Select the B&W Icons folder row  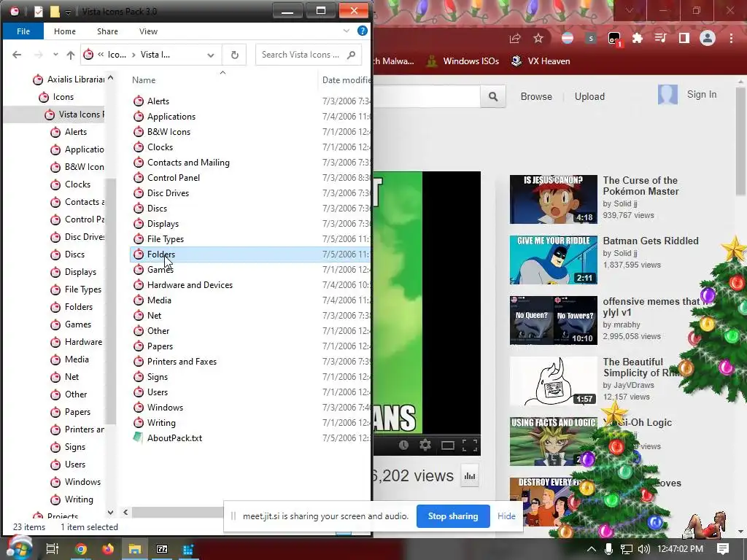pos(169,131)
